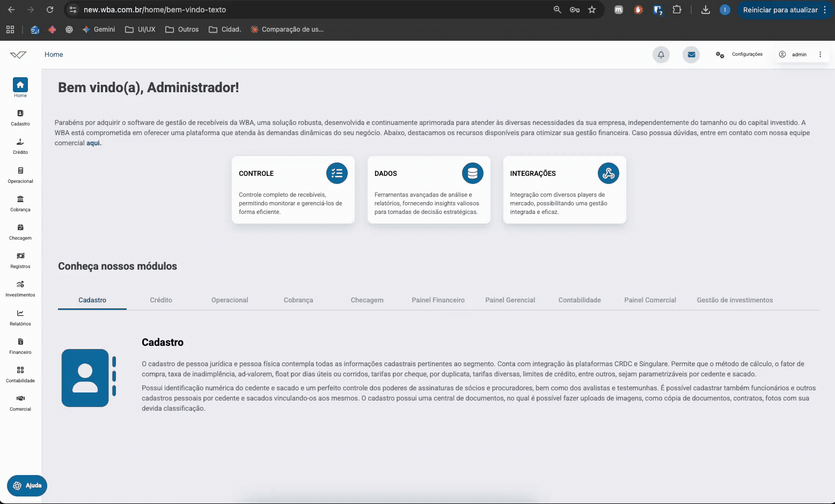The image size is (835, 504).
Task: Open the notifications bell
Action: click(661, 55)
